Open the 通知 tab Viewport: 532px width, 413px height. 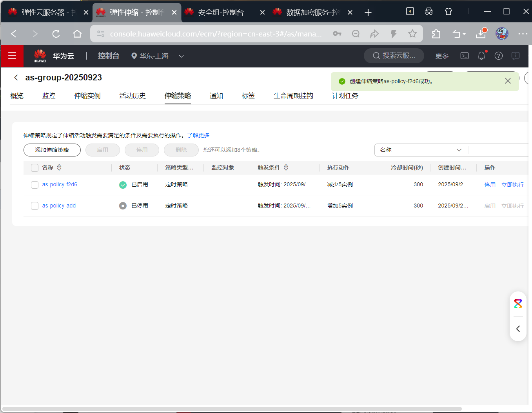(x=216, y=96)
